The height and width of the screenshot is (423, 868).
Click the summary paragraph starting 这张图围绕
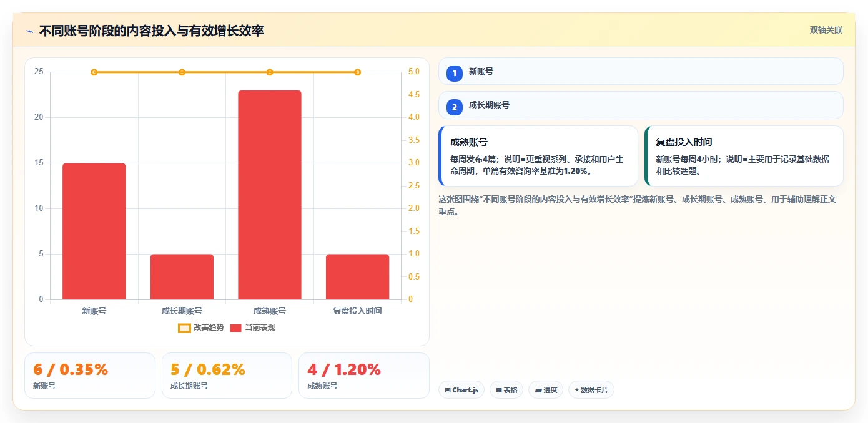pyautogui.click(x=637, y=205)
